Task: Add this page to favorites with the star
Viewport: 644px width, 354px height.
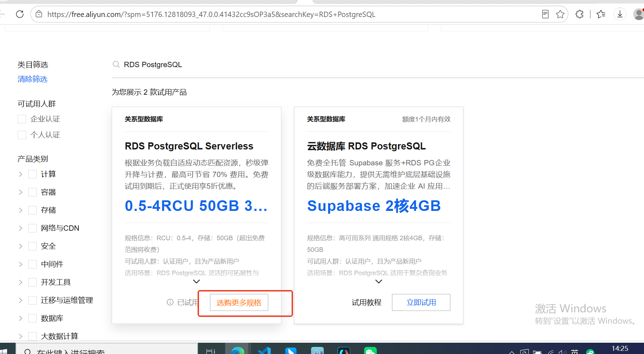Action: pyautogui.click(x=560, y=14)
